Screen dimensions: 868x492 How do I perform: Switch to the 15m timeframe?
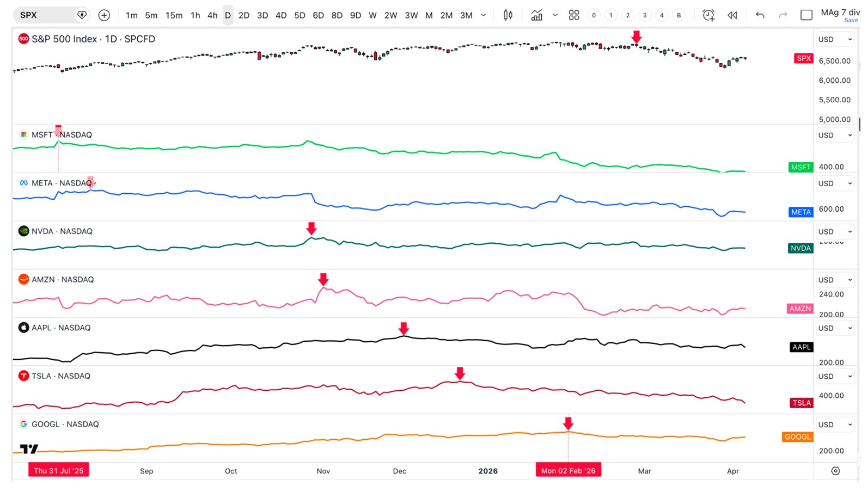(174, 15)
